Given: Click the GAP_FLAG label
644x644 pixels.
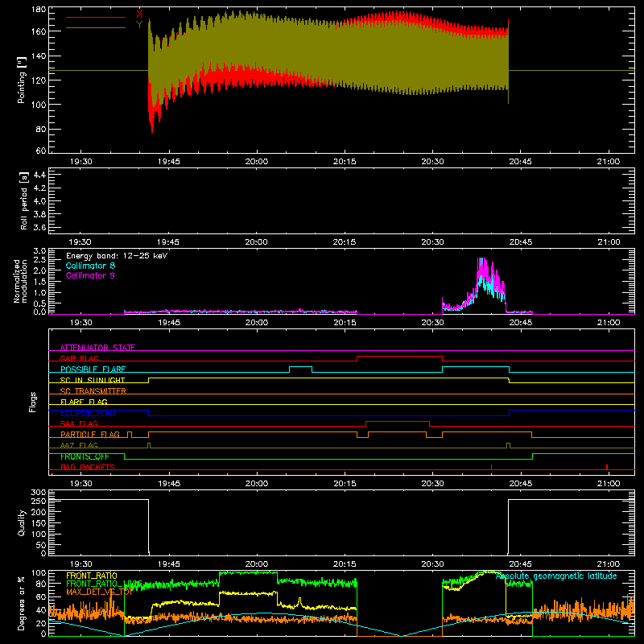Looking at the screenshot, I should 79,358.
